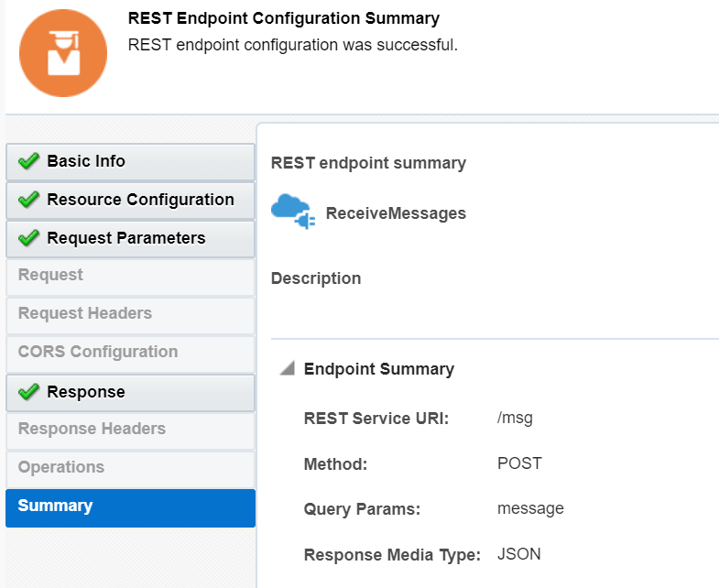Collapse the Endpoint Summary section triangle

coord(287,369)
